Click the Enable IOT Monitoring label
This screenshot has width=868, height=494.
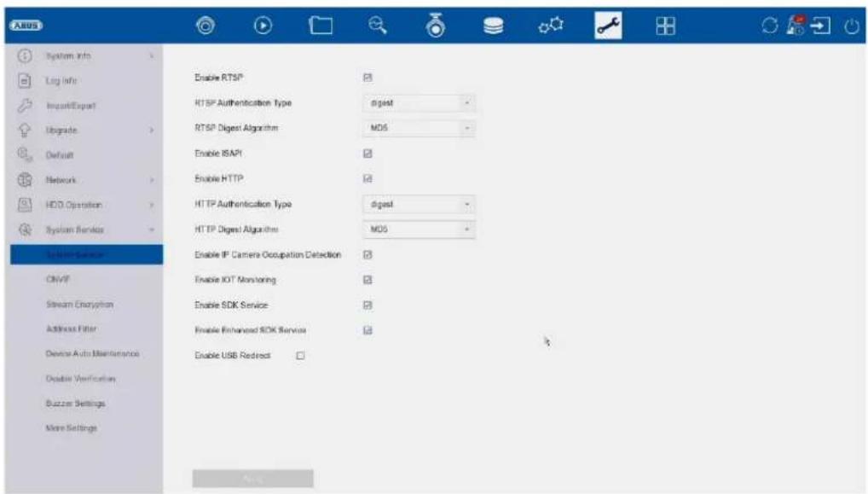pyautogui.click(x=235, y=280)
